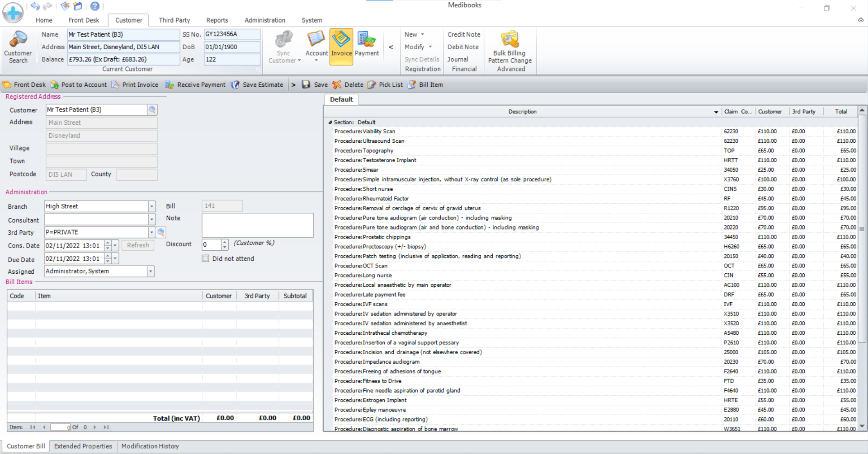Collapse the Default section in list
This screenshot has width=868, height=454.
click(330, 122)
